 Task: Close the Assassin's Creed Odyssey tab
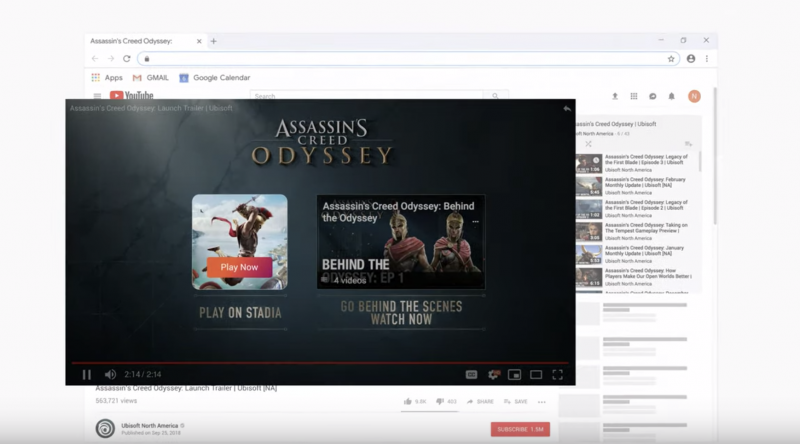[199, 41]
